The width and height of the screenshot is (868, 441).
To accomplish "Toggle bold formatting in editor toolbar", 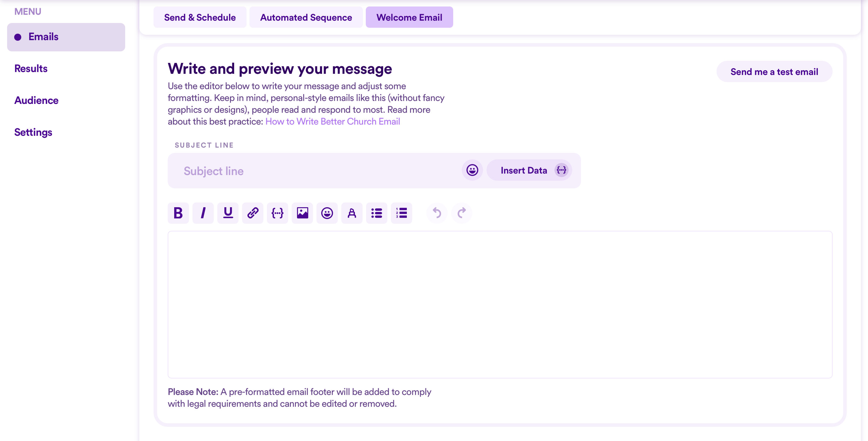I will [178, 213].
